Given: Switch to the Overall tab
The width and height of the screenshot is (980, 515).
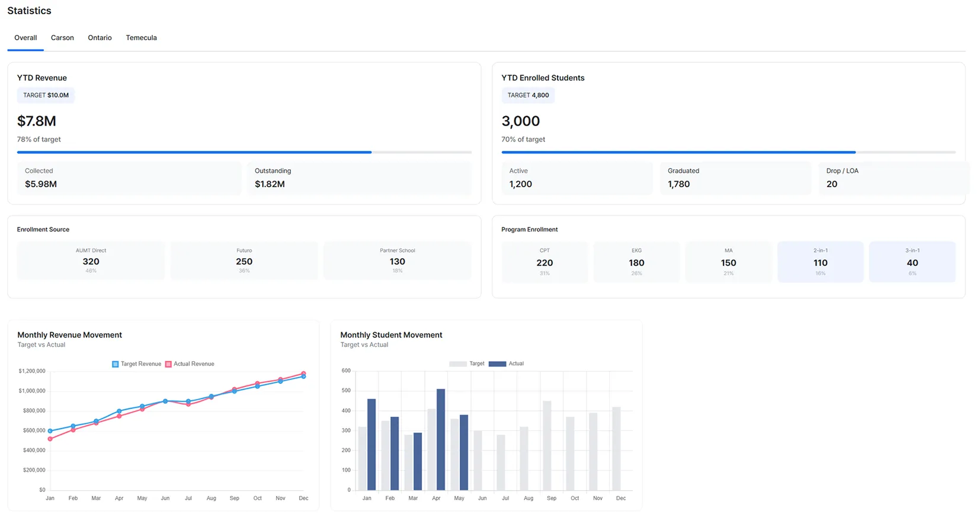Looking at the screenshot, I should [x=25, y=38].
